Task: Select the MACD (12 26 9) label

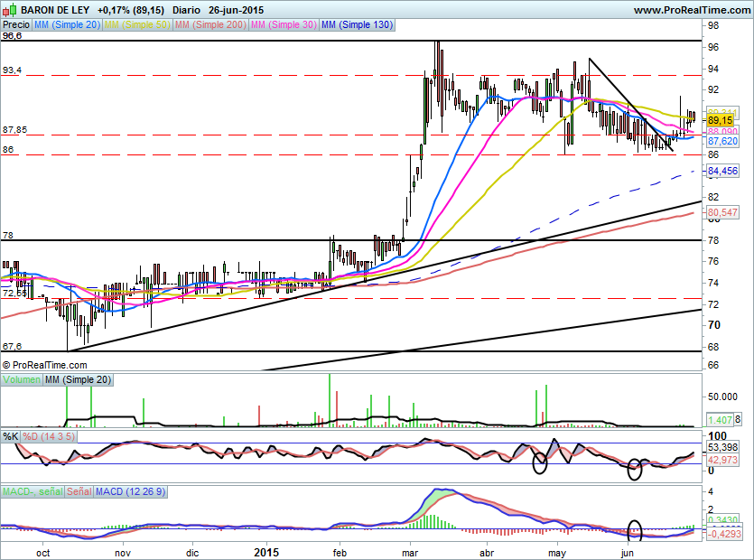Action: [x=130, y=491]
